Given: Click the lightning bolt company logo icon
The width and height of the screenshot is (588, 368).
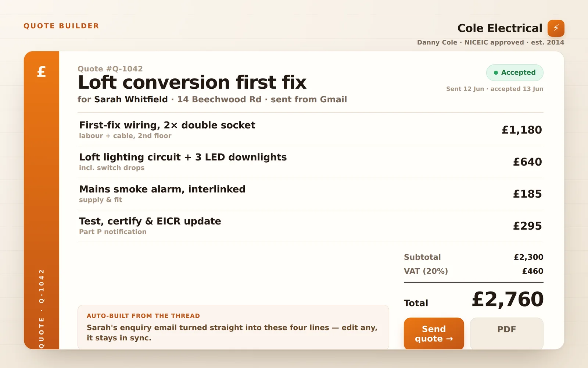Looking at the screenshot, I should point(556,28).
